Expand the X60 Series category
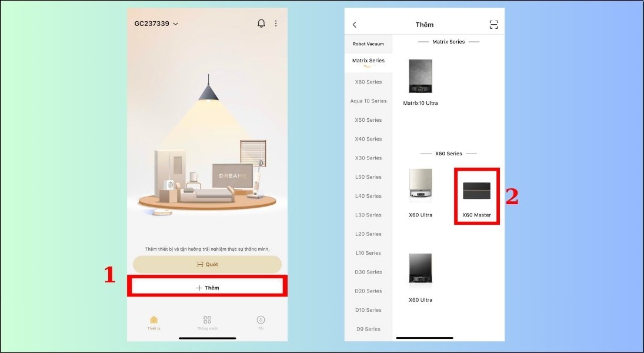 coord(368,82)
